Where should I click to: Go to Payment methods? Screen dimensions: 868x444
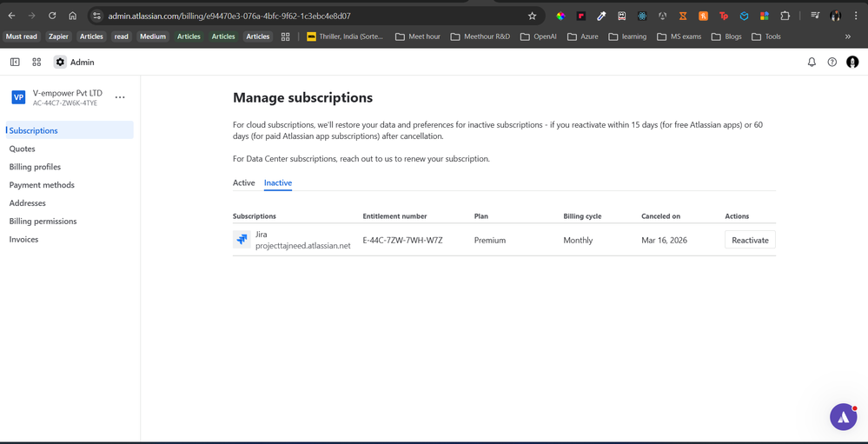click(x=42, y=185)
